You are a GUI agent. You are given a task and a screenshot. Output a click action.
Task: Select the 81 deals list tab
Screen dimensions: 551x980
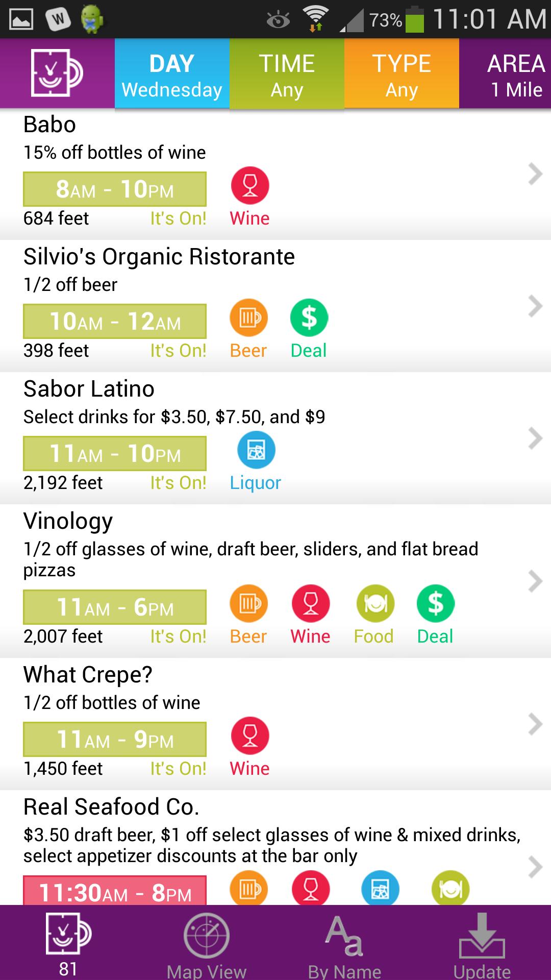click(x=68, y=944)
